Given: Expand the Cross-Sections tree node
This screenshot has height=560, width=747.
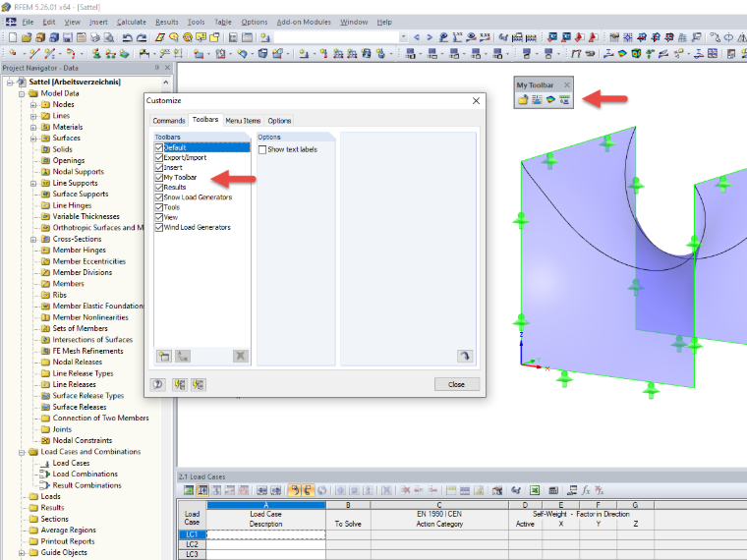Looking at the screenshot, I should 33,240.
